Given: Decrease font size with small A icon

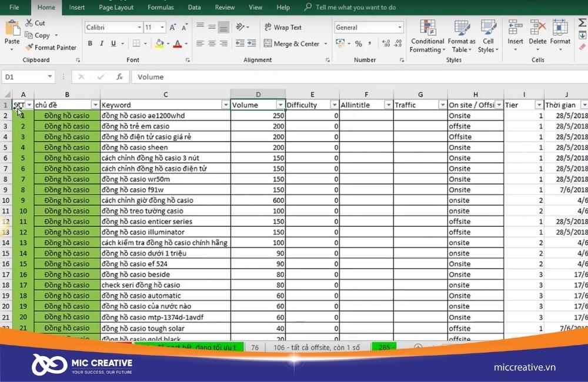Looking at the screenshot, I should coord(184,28).
